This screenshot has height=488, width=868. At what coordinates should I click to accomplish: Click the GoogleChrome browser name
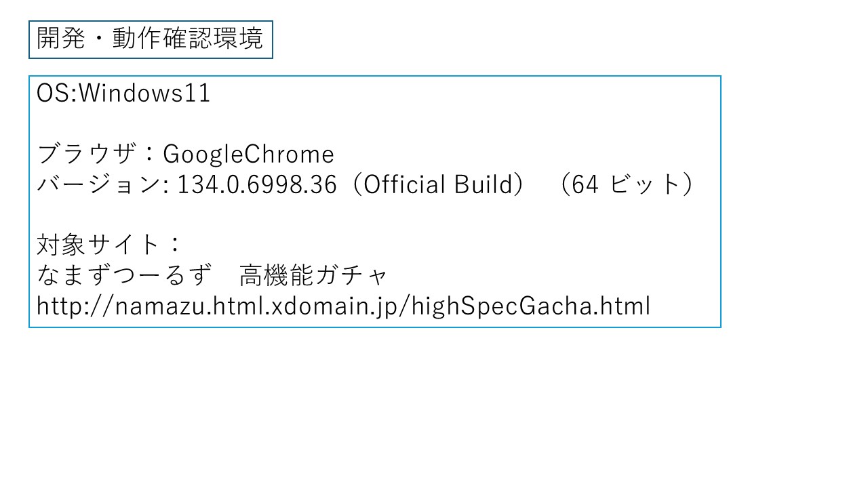[x=249, y=155]
